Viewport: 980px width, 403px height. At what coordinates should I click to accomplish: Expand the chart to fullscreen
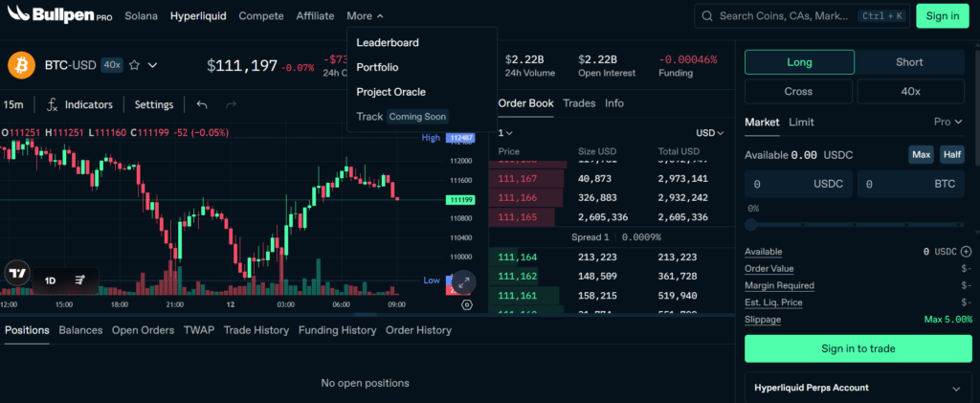pos(463,281)
